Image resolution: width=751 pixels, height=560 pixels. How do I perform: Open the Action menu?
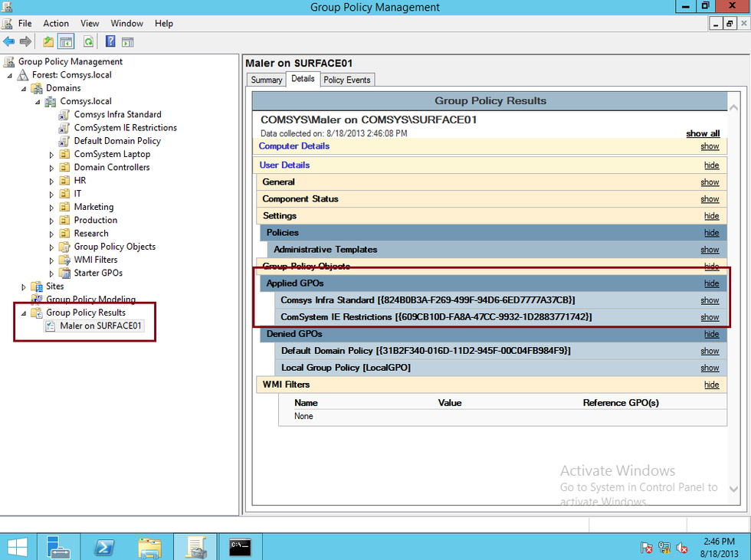pos(56,24)
